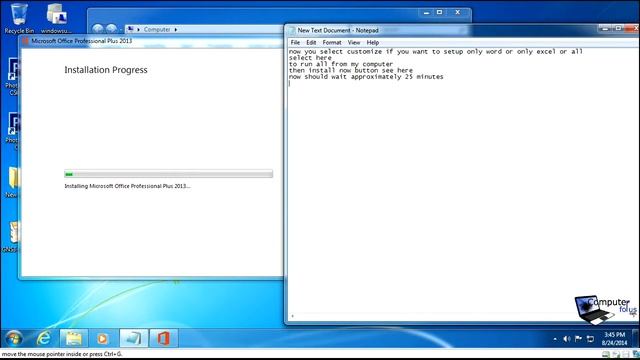Launch Internet Explorer from taskbar

click(x=44, y=338)
